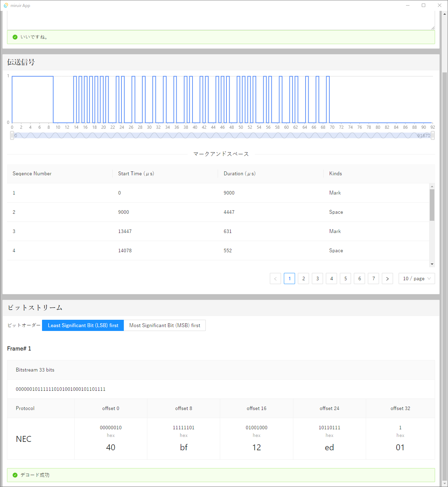Go to next page with right arrow
448x487 pixels.
[x=387, y=278]
